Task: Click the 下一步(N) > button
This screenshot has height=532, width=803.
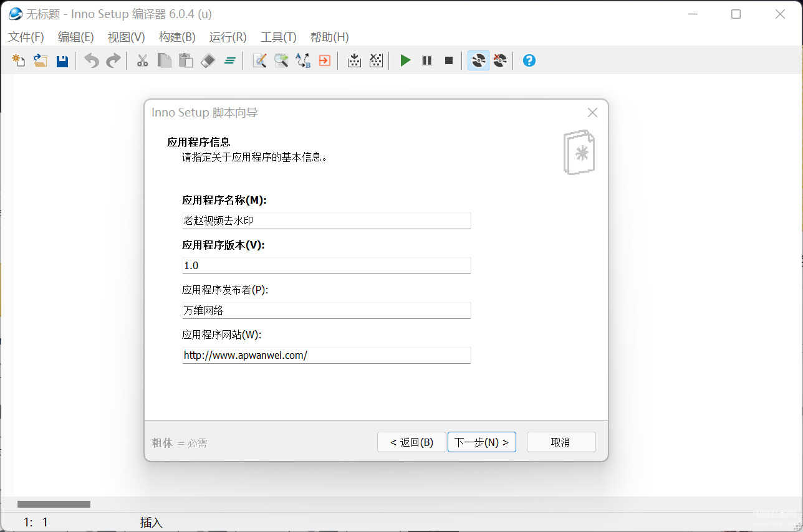Action: (x=482, y=442)
